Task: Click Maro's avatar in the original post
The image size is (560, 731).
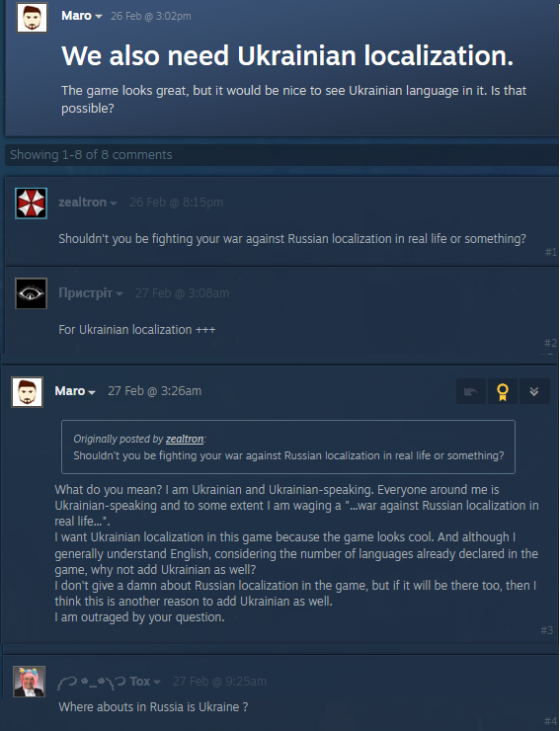Action: click(x=33, y=17)
